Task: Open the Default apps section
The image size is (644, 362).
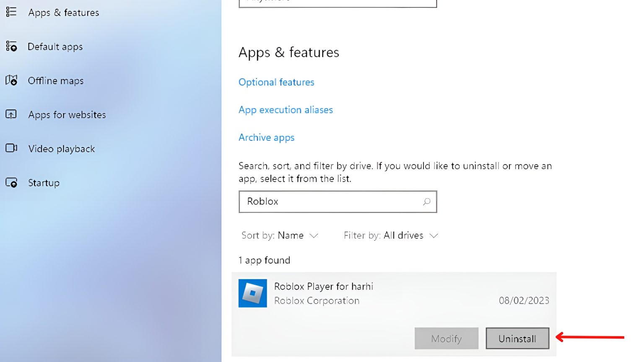Action: tap(55, 47)
